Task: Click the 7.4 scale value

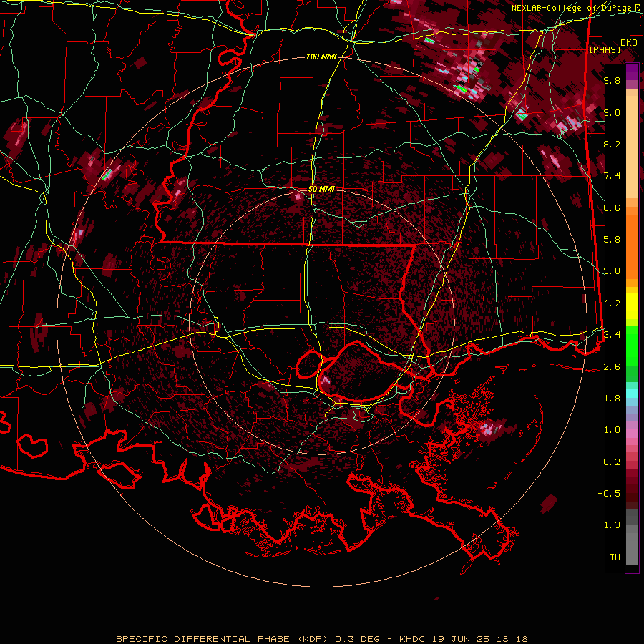Action: coord(612,176)
